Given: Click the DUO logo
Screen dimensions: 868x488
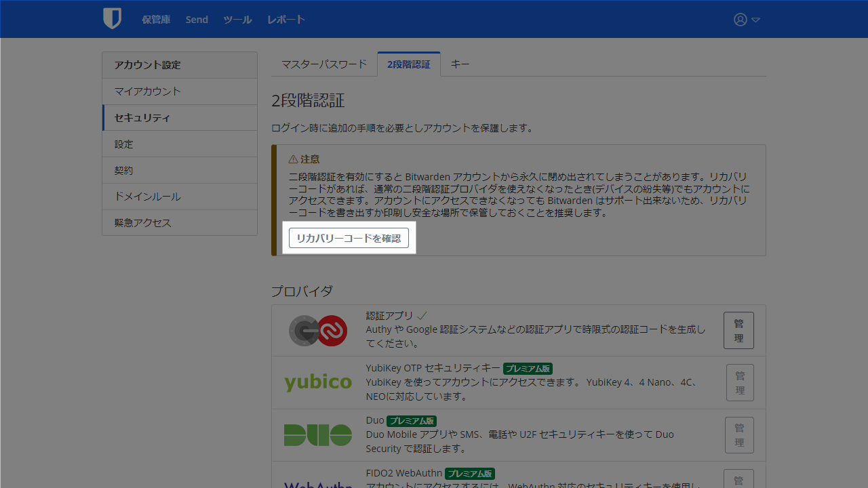Looking at the screenshot, I should (x=318, y=435).
